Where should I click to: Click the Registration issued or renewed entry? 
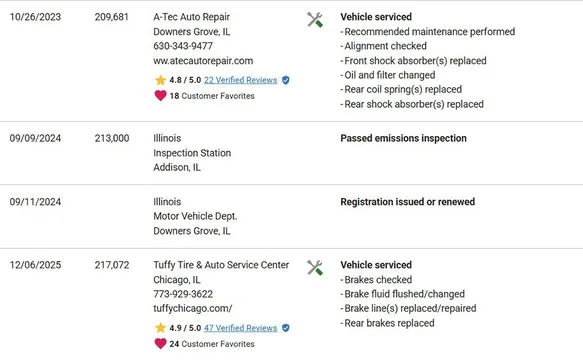408,202
